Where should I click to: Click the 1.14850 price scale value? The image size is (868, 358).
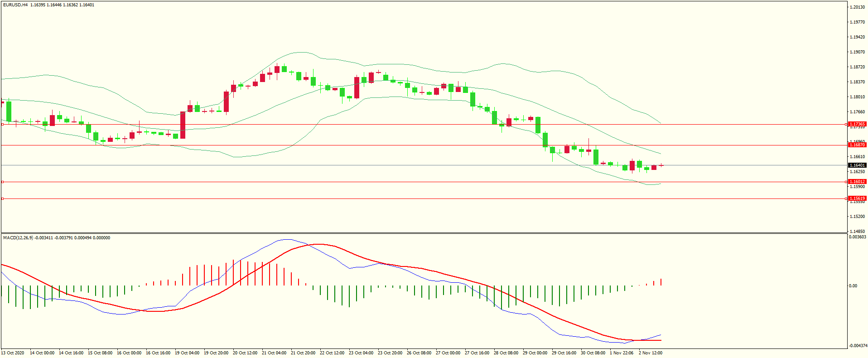[858, 231]
